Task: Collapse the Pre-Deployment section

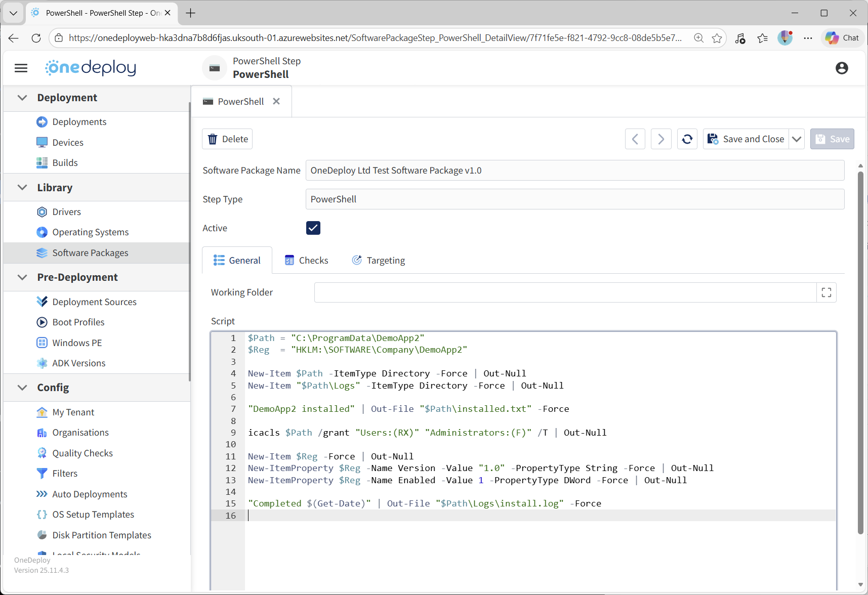Action: coord(22,277)
